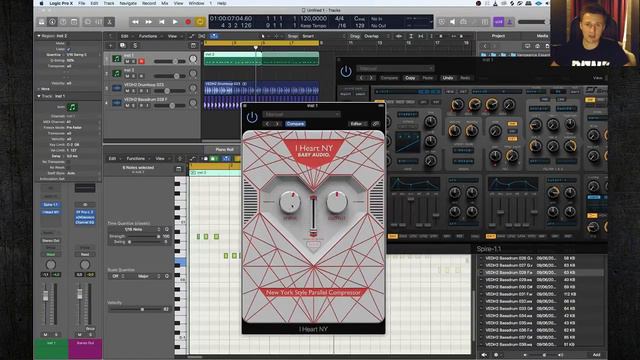The width and height of the screenshot is (640, 360).
Task: Toggle the Smart Controls button
Action: point(88,22)
